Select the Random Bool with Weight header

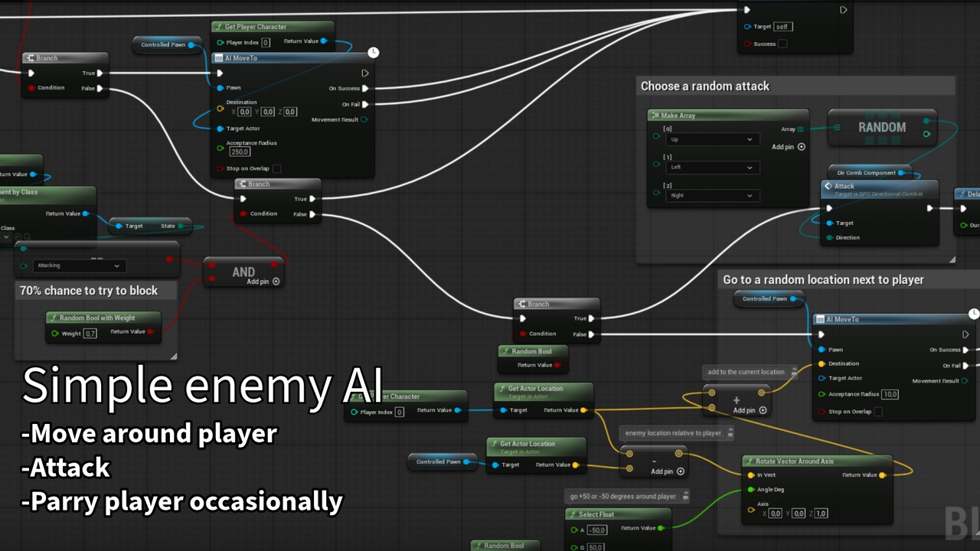[103, 318]
